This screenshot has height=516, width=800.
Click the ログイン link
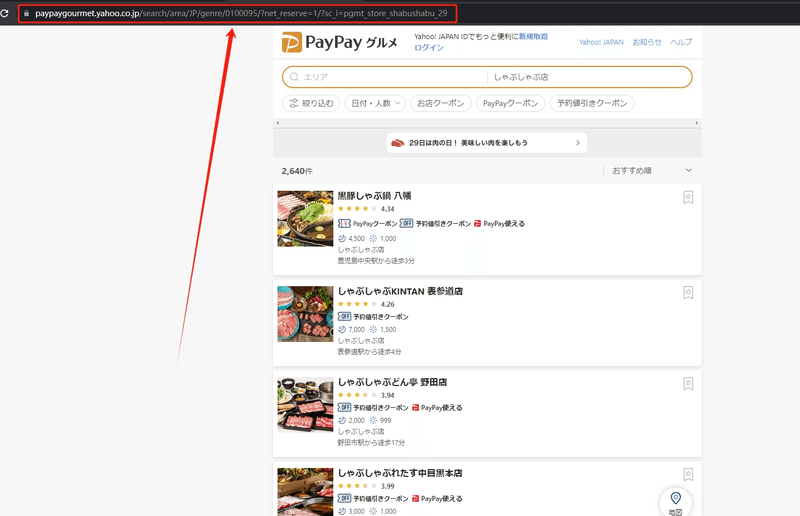[x=429, y=47]
